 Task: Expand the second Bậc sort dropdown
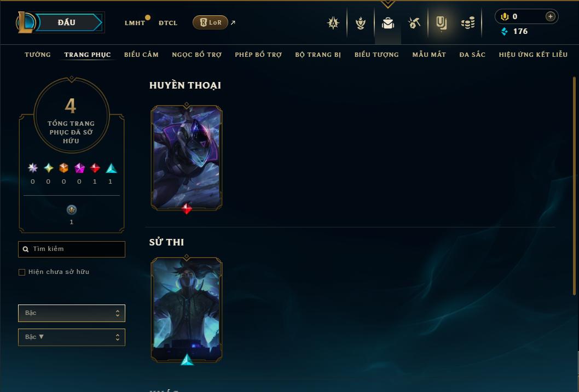tap(72, 337)
